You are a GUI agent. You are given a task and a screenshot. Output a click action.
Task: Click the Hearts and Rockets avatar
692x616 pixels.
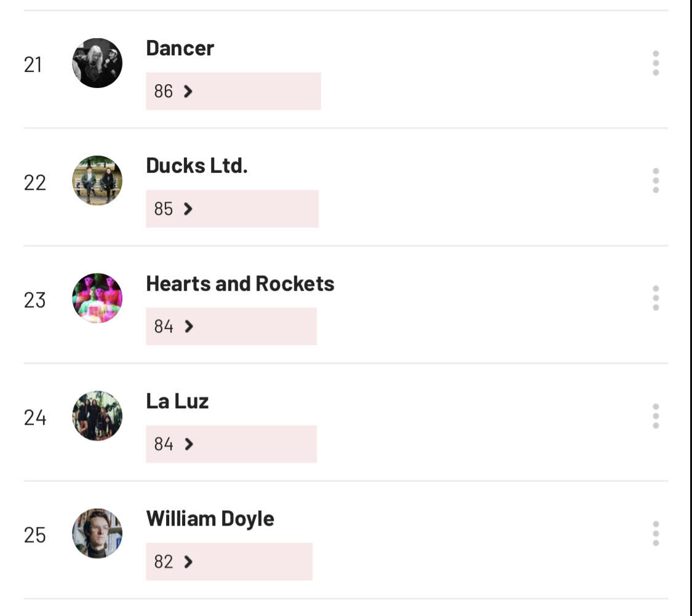pyautogui.click(x=97, y=299)
